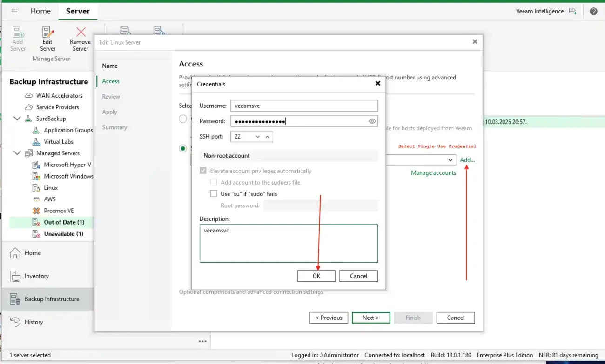The image size is (605, 364).
Task: Click the Managed Servers node icon
Action: [29, 153]
